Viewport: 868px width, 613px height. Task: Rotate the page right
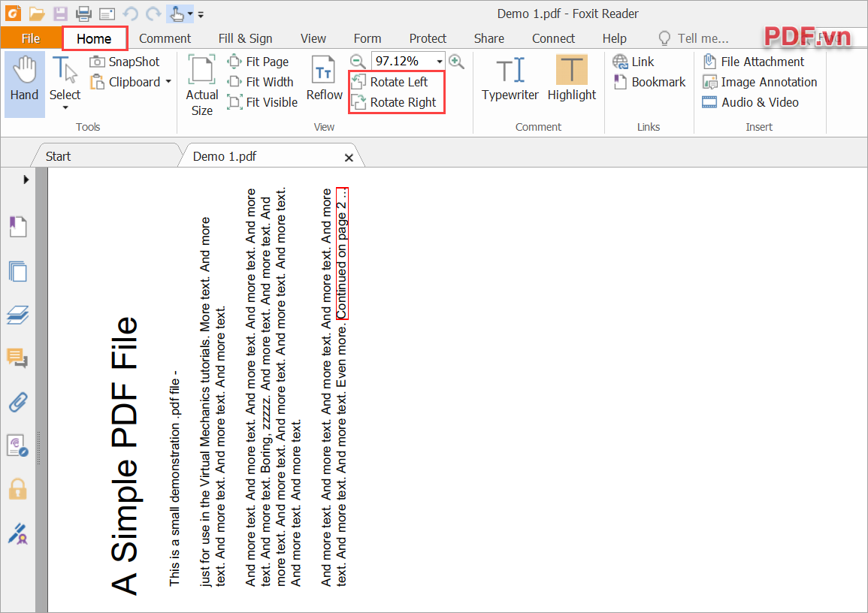pyautogui.click(x=394, y=102)
